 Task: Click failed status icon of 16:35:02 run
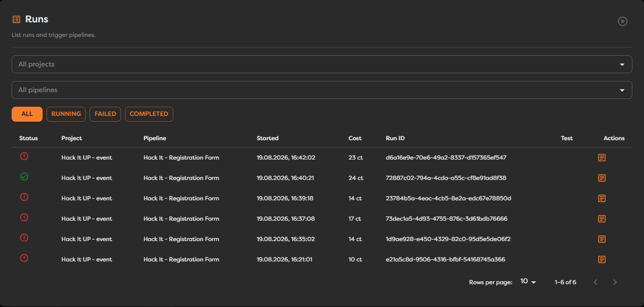coord(24,238)
